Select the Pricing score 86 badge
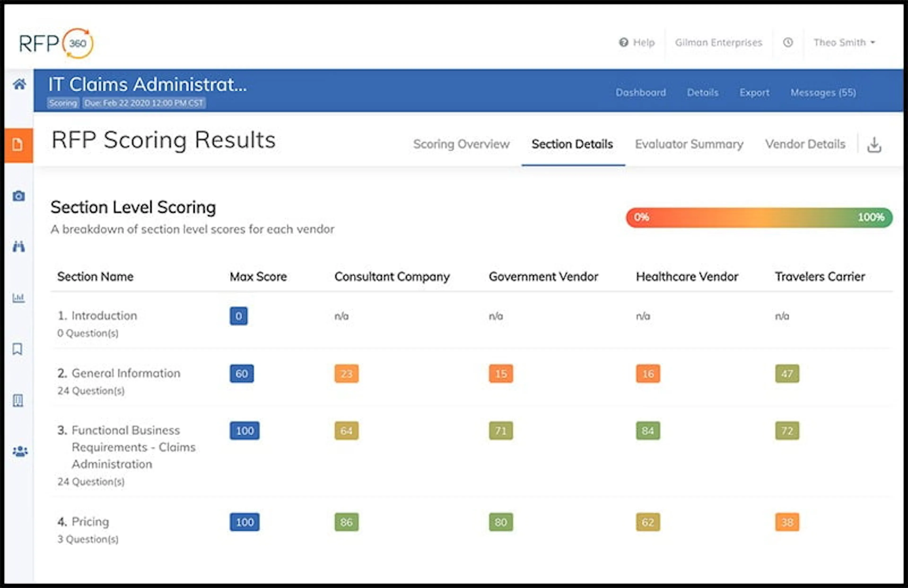This screenshot has height=588, width=908. point(346,522)
